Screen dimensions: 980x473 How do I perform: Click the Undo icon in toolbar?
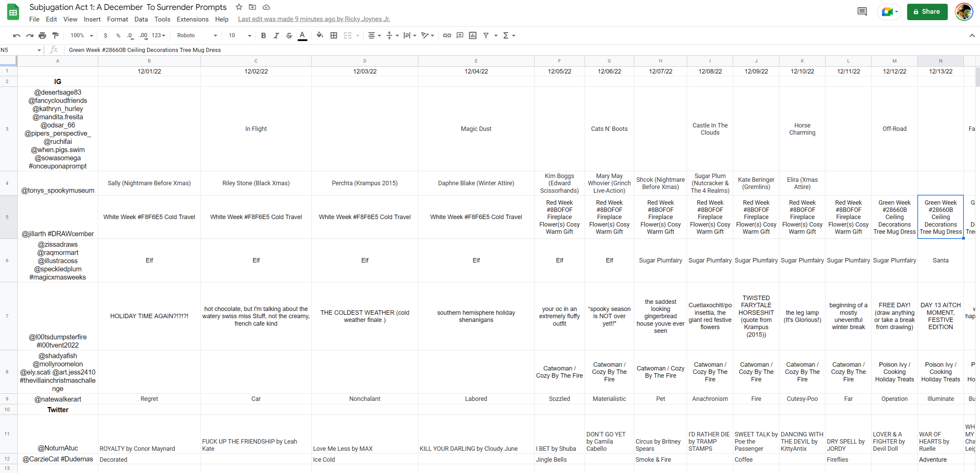[16, 36]
